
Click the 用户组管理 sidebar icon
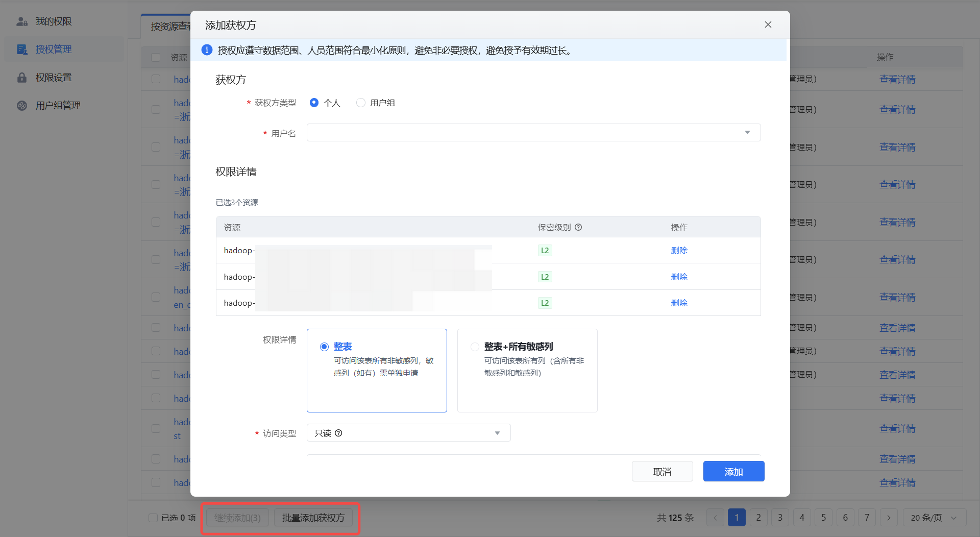point(22,106)
